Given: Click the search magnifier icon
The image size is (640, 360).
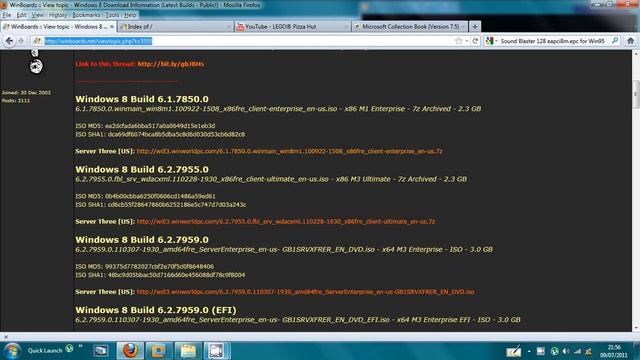Looking at the screenshot, I should (615, 41).
